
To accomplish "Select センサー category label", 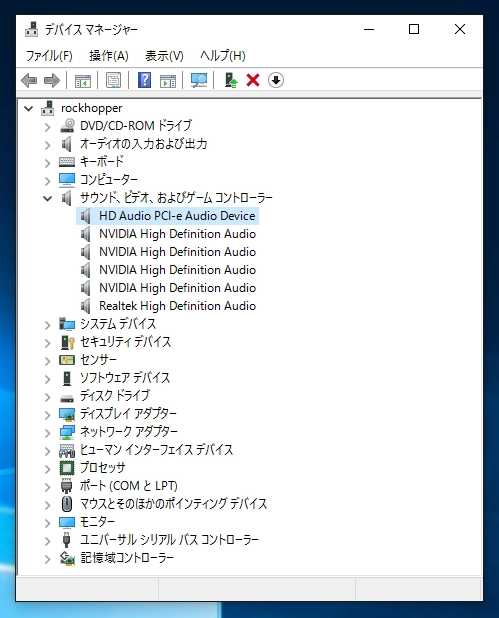I will [98, 359].
